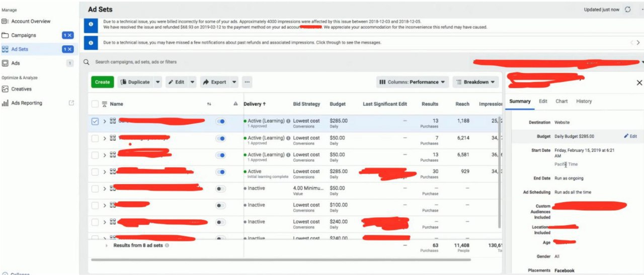This screenshot has height=275, width=644.
Task: Open the Duplicate dropdown arrow
Action: (x=158, y=82)
